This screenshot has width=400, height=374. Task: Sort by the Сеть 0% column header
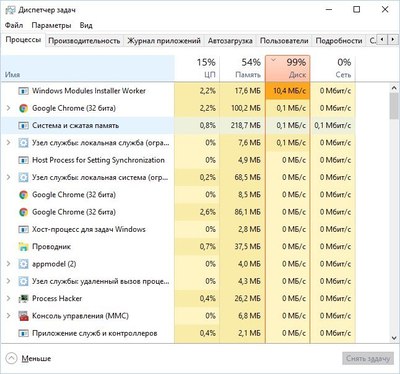333,68
